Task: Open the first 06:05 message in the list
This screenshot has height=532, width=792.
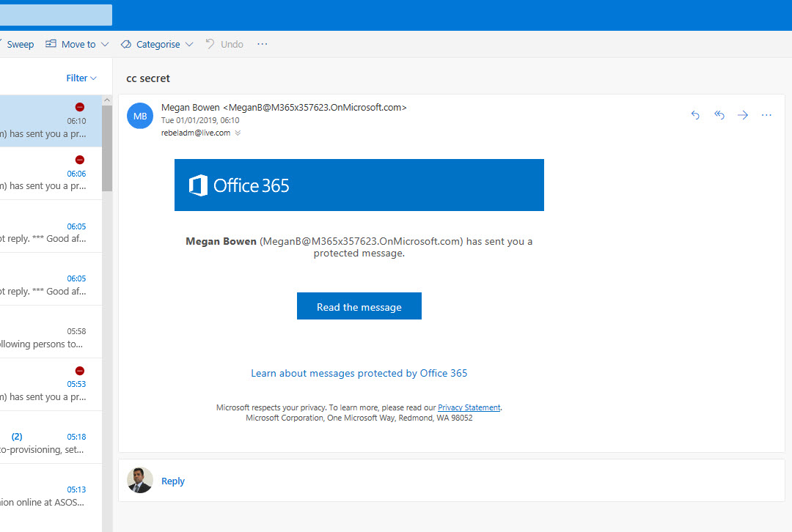Action: coord(51,226)
